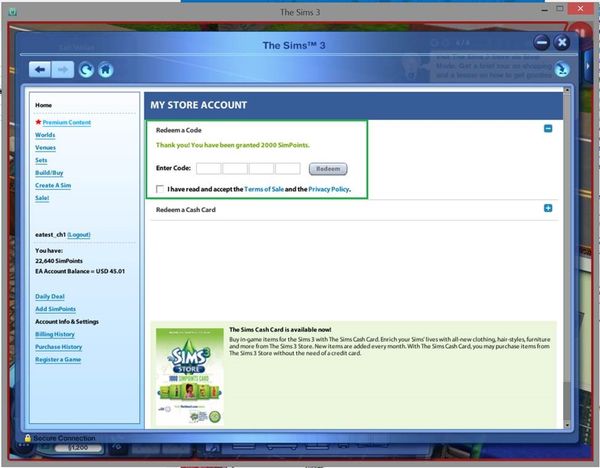The image size is (600, 468).
Task: Click the Secure Connection padlock icon
Action: pyautogui.click(x=27, y=438)
